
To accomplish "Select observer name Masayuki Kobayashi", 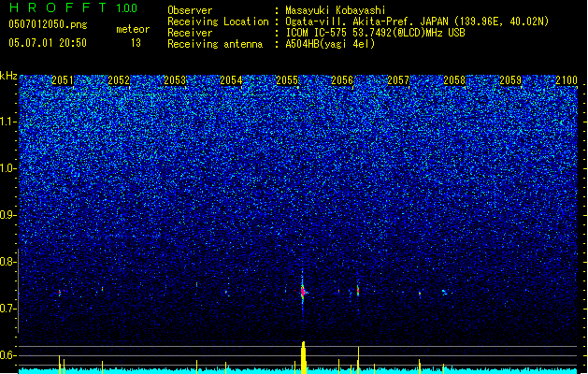I will pyautogui.click(x=336, y=10).
